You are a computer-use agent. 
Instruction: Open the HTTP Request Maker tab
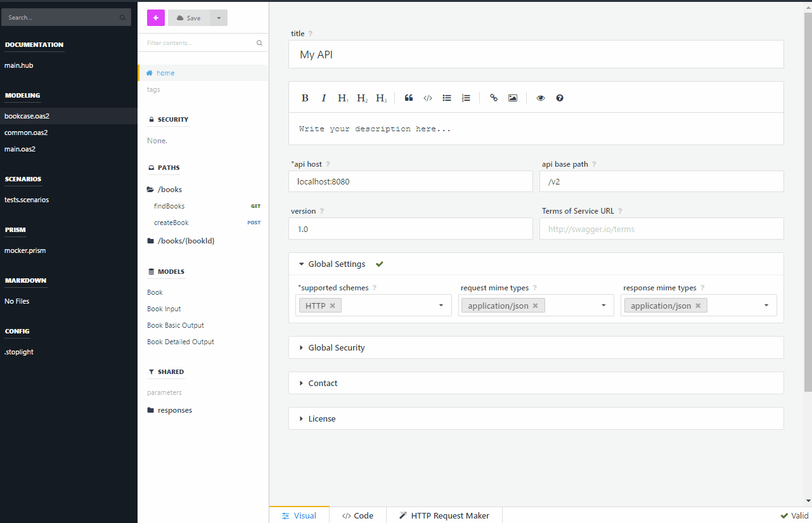pyautogui.click(x=443, y=515)
